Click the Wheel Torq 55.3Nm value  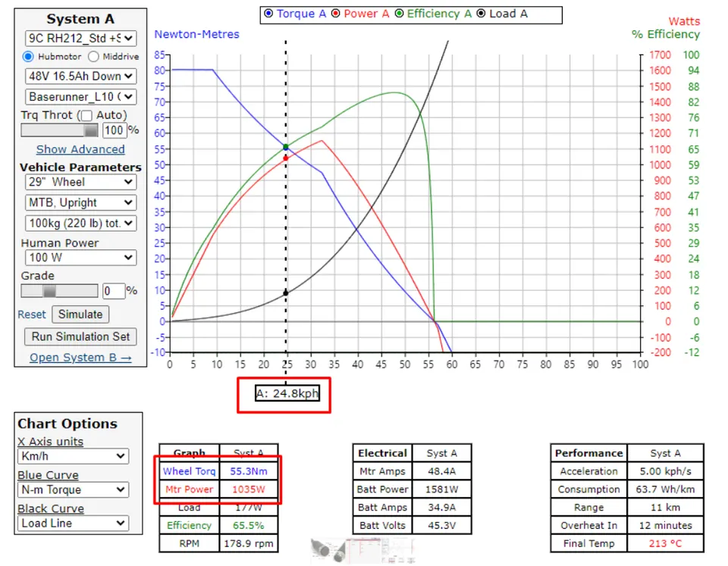(x=249, y=471)
